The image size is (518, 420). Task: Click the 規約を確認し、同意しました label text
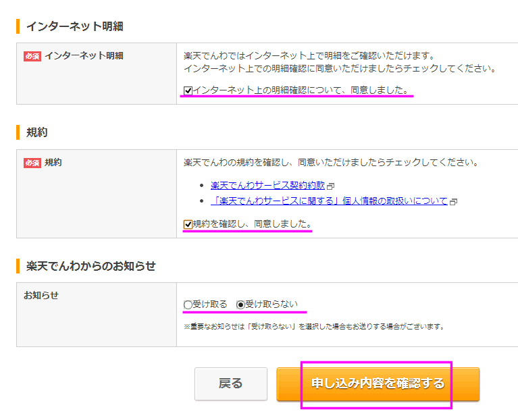tap(252, 224)
